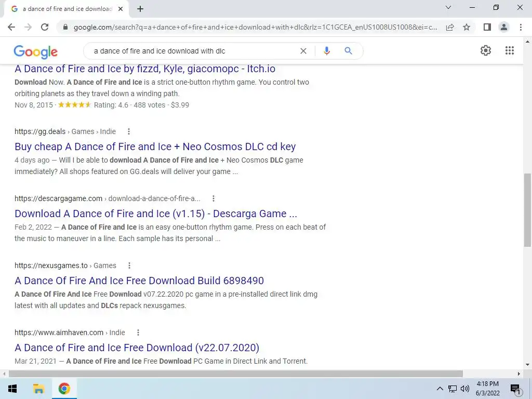Open the clock showing 4:18 PM
This screenshot has width=532, height=399.
(487, 389)
